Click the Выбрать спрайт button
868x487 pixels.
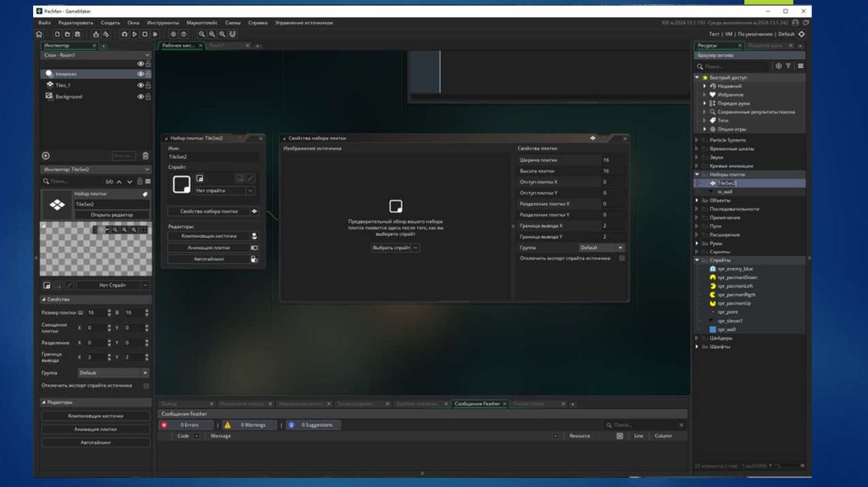point(392,248)
